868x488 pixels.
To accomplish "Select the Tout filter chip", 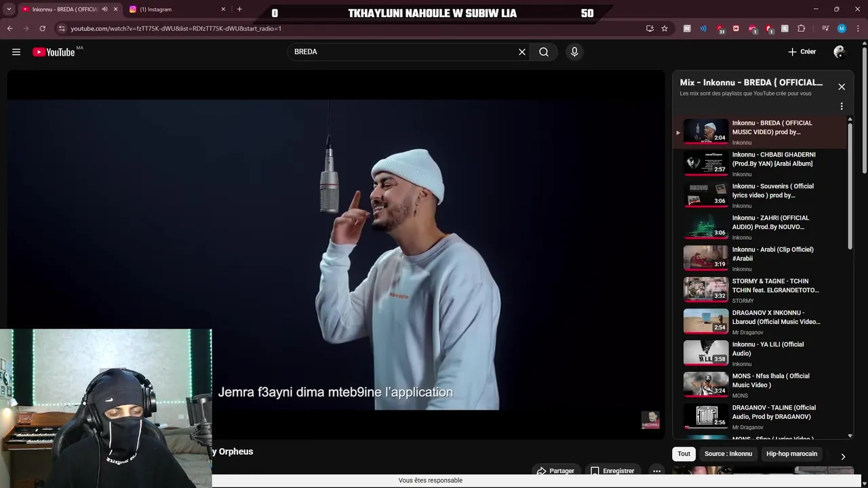I will [x=684, y=454].
